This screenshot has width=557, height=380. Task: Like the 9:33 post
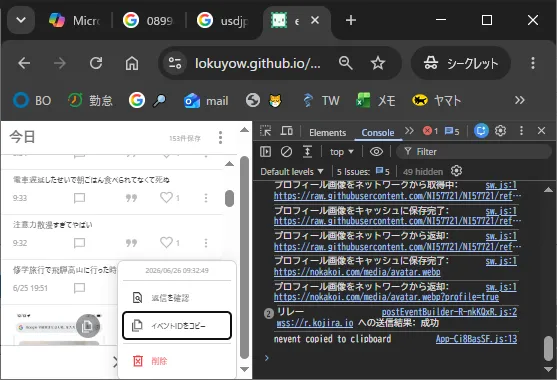coord(166,197)
